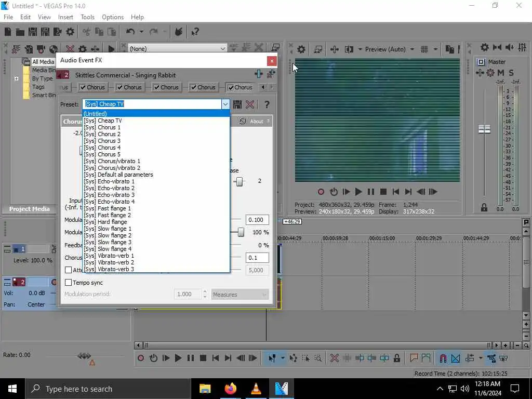Click the Save project icon

[x=33, y=32]
